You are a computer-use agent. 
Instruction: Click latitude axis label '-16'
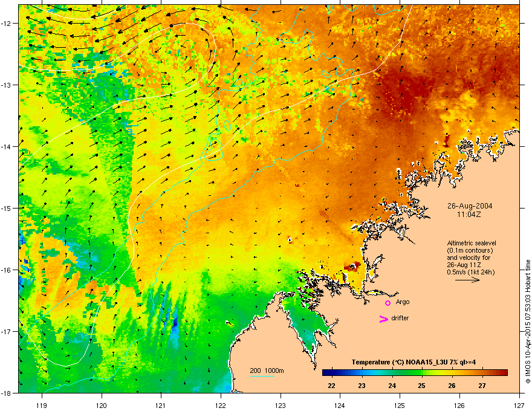(7, 270)
